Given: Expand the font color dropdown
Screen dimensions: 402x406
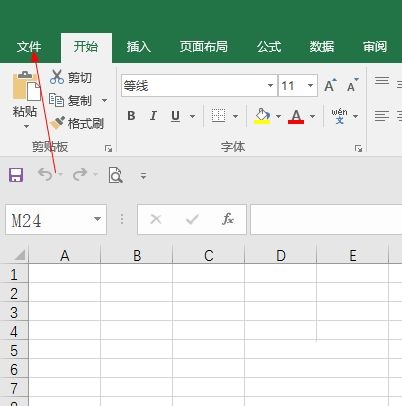Looking at the screenshot, I should 312,116.
